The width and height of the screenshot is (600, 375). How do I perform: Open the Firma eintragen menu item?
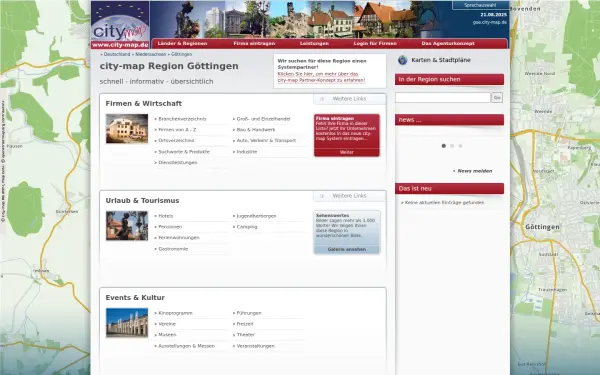[x=254, y=44]
